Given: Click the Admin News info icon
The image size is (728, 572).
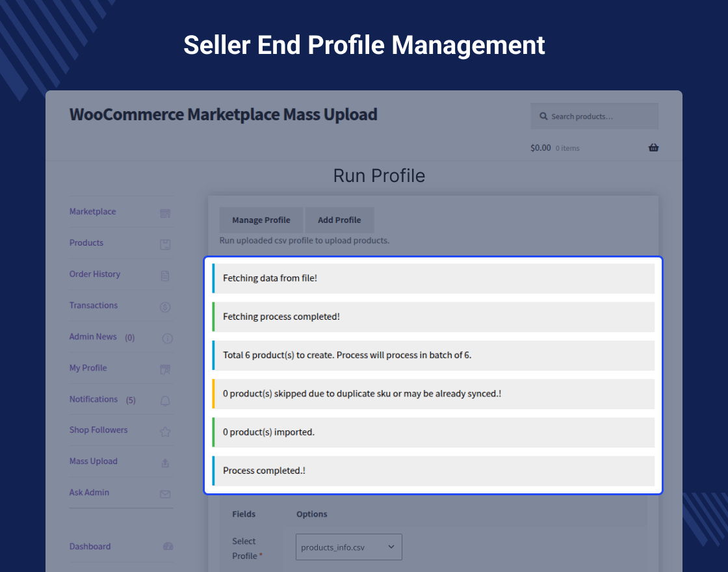Looking at the screenshot, I should click(x=167, y=338).
